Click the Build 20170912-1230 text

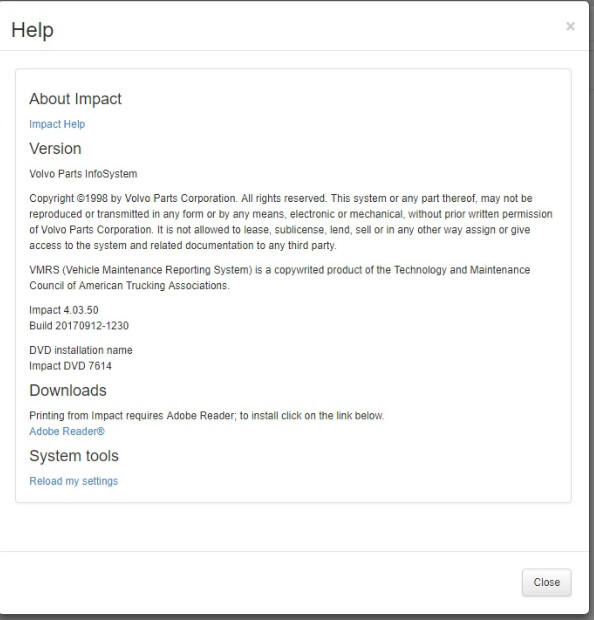pyautogui.click(x=79, y=326)
